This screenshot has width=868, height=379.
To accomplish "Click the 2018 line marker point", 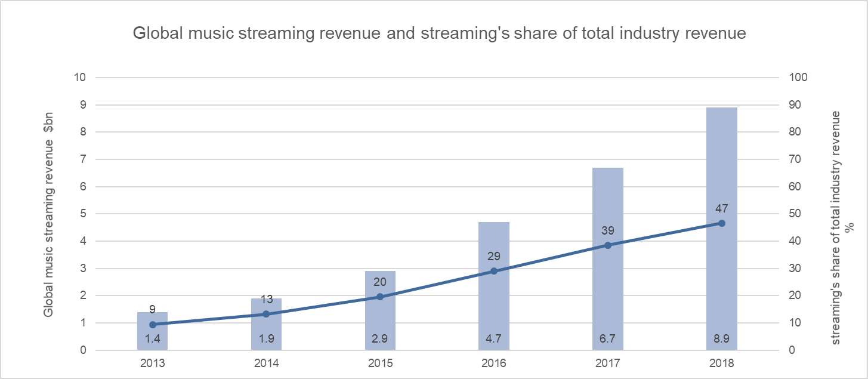I will [721, 223].
